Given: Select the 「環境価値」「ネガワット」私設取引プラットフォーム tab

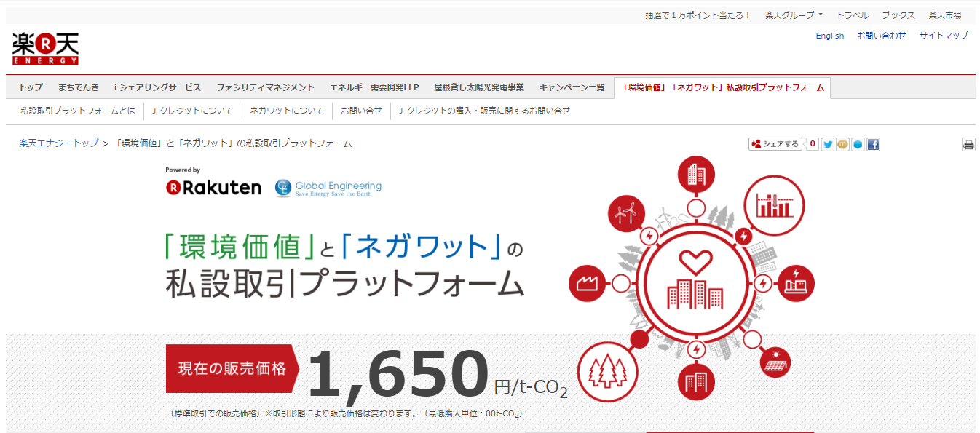Looking at the screenshot, I should [722, 87].
